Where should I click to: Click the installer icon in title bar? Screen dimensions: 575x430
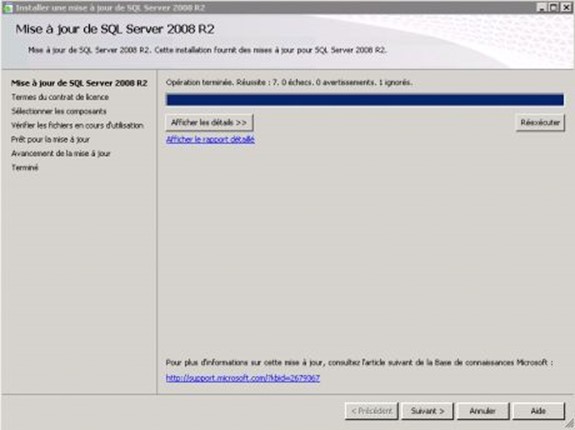pos(7,8)
